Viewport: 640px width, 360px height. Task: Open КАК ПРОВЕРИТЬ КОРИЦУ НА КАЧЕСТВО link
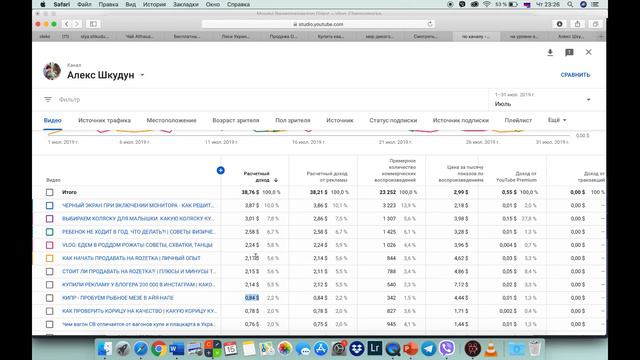pyautogui.click(x=139, y=311)
